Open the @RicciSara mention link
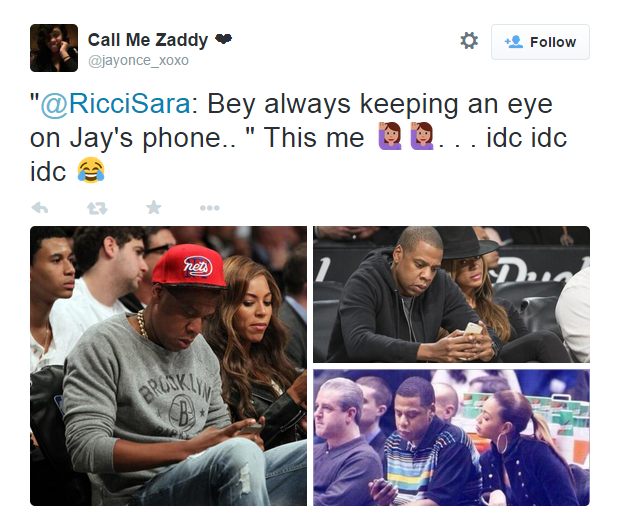617x515 pixels. click(115, 104)
